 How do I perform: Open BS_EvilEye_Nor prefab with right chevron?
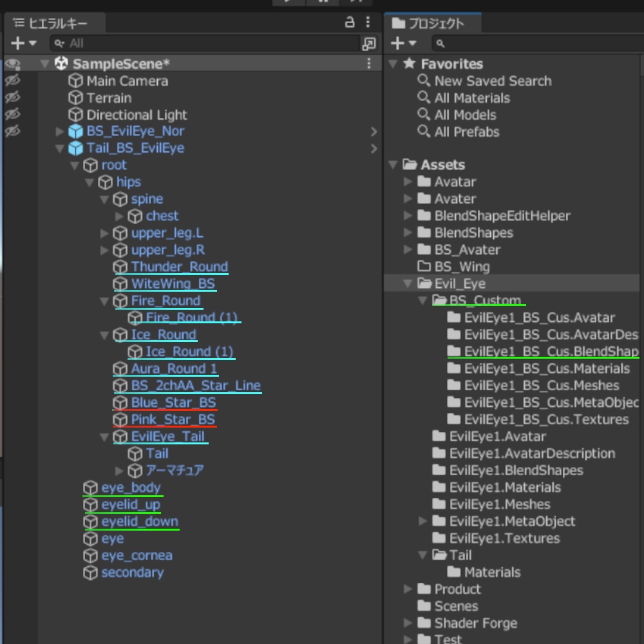point(374,132)
